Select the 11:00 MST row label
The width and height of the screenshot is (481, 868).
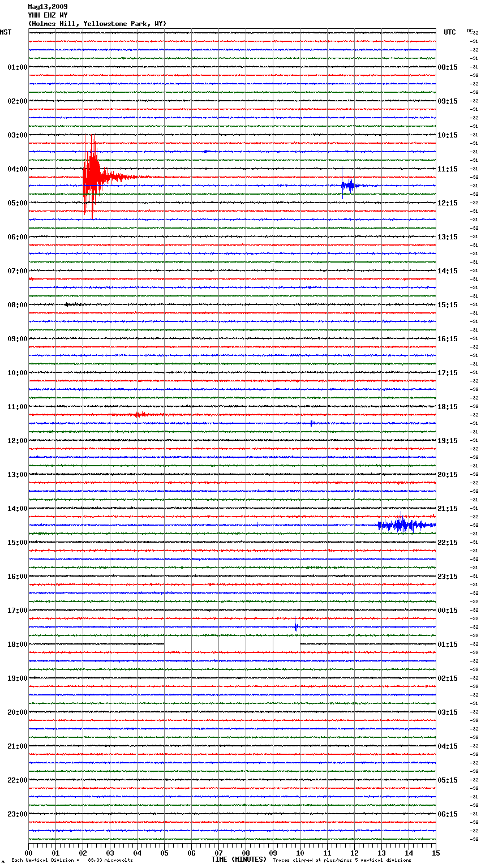coord(18,407)
